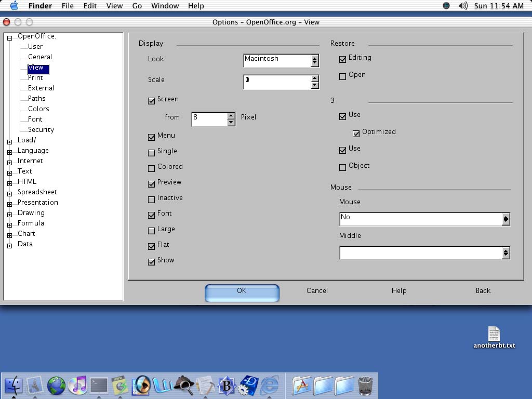Launch Sherlock detective hat icon
532x399 pixels.
tap(183, 385)
